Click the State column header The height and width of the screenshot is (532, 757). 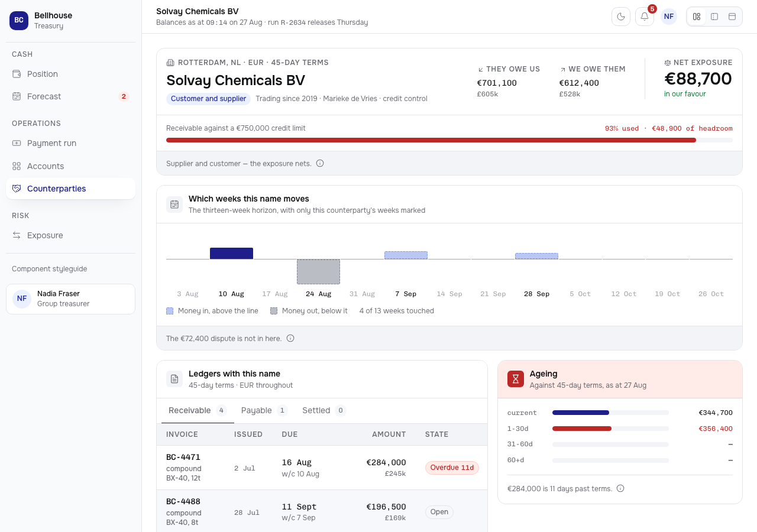pos(437,434)
